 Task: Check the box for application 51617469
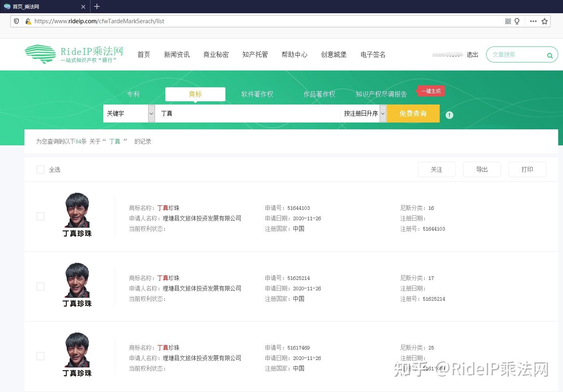40,356
